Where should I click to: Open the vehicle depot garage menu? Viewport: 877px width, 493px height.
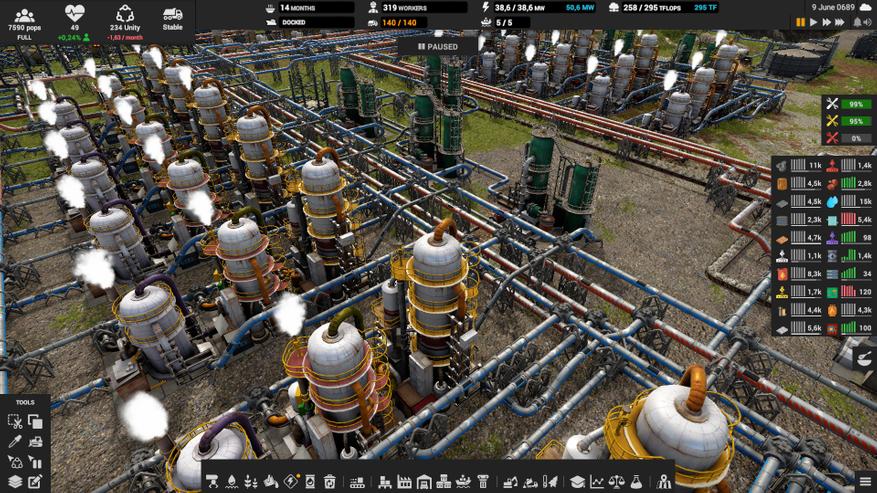coord(424,481)
